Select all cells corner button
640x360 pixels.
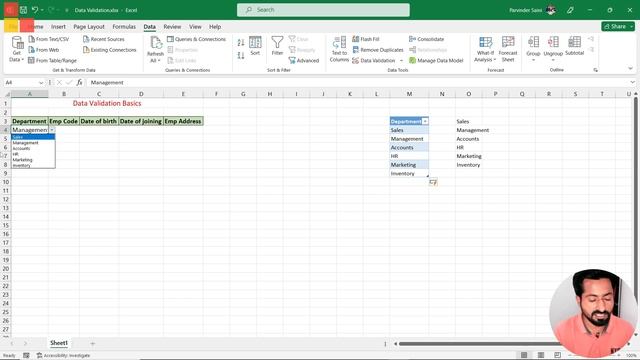(x=7, y=94)
